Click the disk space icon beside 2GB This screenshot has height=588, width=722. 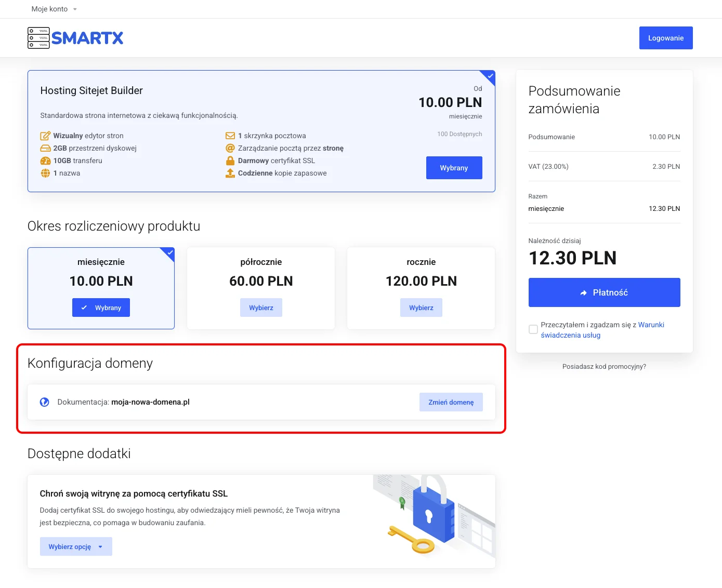click(x=45, y=148)
